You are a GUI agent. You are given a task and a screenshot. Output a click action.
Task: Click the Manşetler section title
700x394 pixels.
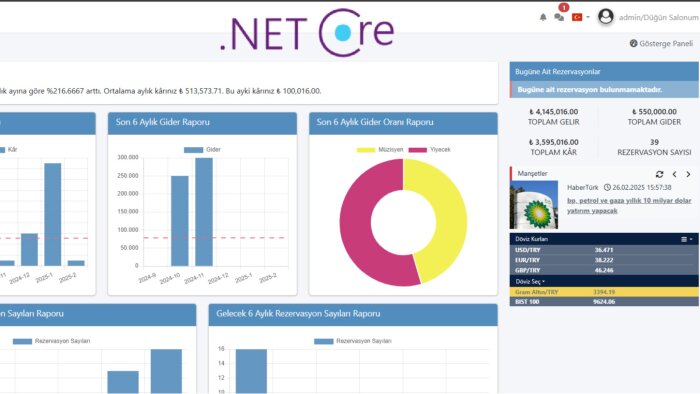pyautogui.click(x=532, y=174)
